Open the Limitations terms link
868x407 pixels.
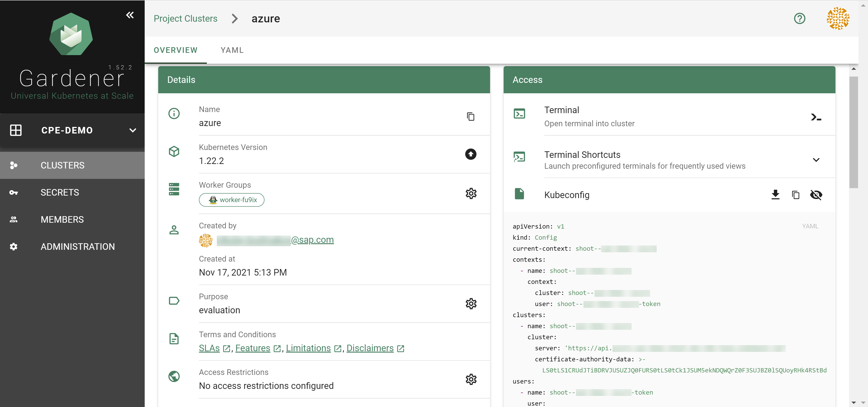[308, 348]
